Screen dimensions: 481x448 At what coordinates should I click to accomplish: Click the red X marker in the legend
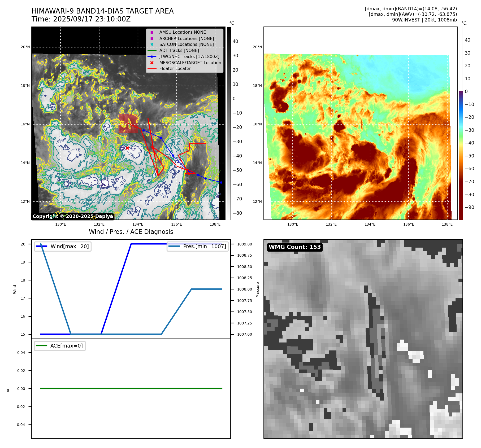152,63
